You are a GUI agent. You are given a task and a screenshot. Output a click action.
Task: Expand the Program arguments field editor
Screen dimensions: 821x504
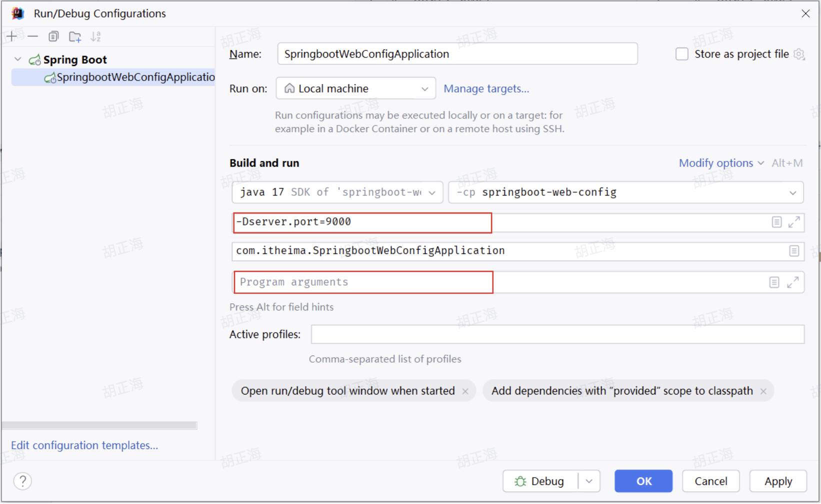(x=792, y=282)
